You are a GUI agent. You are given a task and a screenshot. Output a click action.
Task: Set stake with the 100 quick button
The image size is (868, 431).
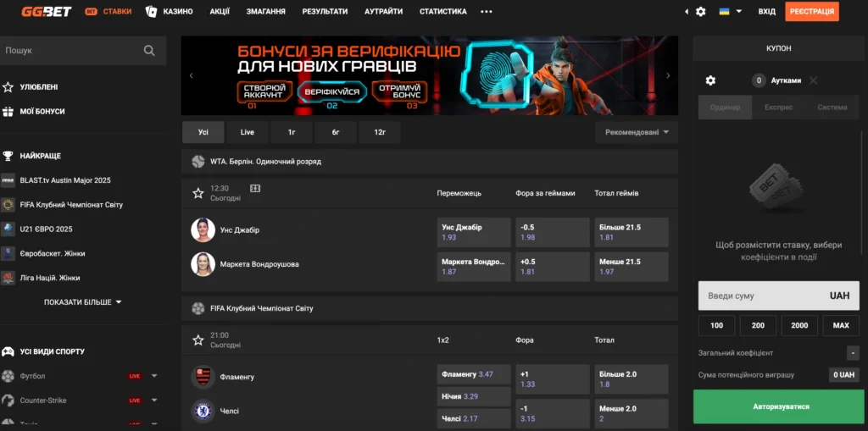[x=717, y=325]
